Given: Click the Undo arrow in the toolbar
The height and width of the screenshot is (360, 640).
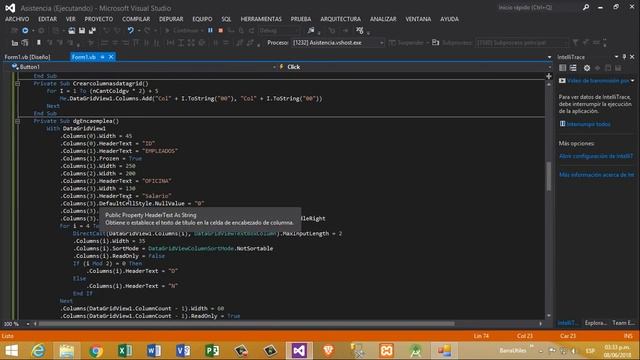Looking at the screenshot, I should (x=131, y=31).
